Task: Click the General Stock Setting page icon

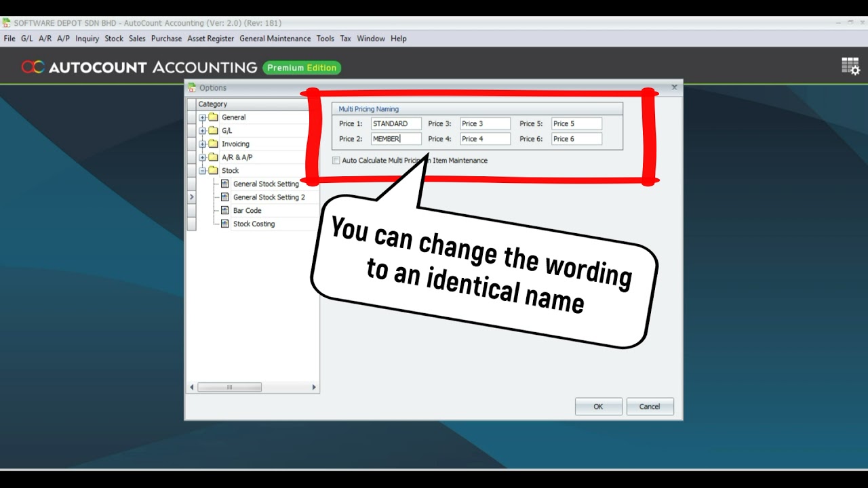Action: [225, 184]
